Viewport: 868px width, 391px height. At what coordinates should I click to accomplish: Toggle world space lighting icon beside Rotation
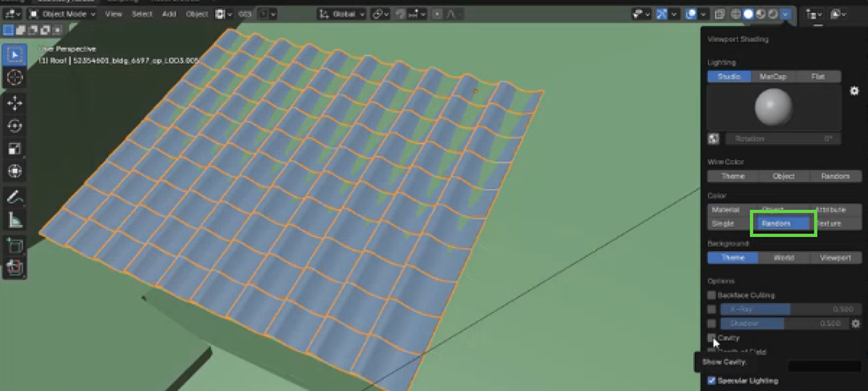tap(713, 139)
